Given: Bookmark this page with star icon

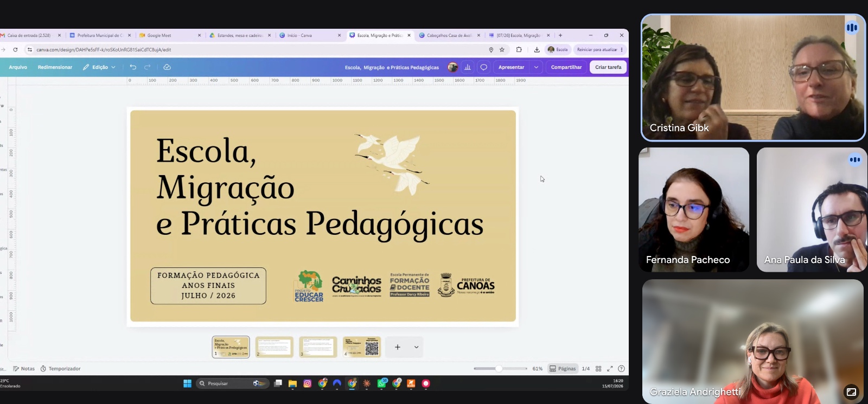Looking at the screenshot, I should pyautogui.click(x=502, y=49).
